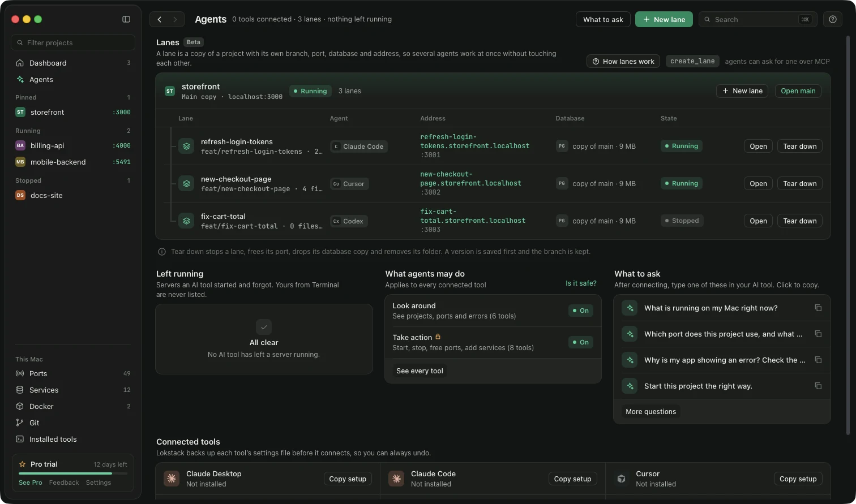Click the green New lane button in toolbar

tap(664, 19)
